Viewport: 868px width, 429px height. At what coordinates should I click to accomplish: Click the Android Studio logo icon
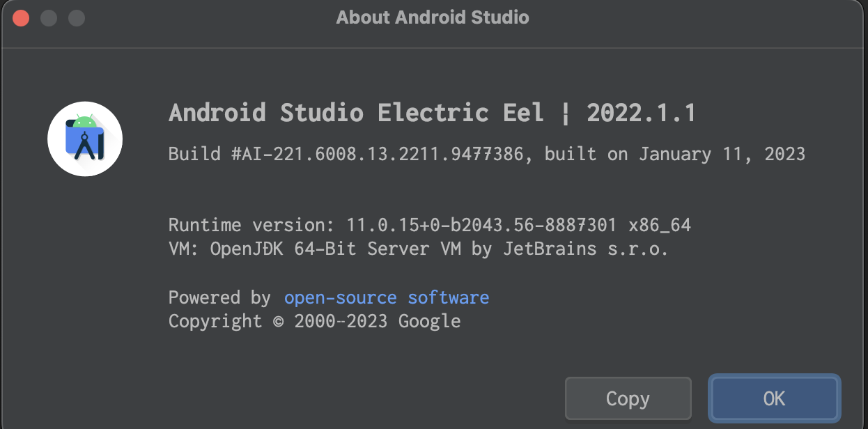84,139
